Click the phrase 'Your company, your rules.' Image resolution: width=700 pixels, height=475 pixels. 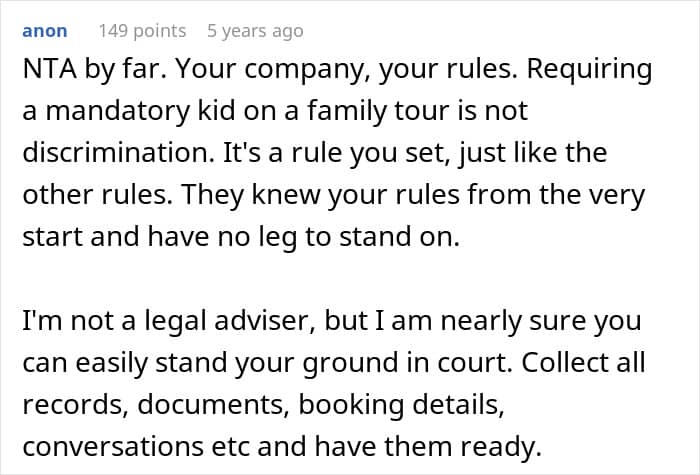pyautogui.click(x=346, y=70)
